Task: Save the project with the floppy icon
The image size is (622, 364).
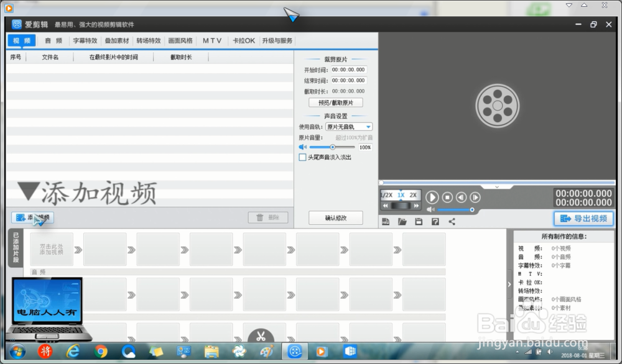Action: 419,221
